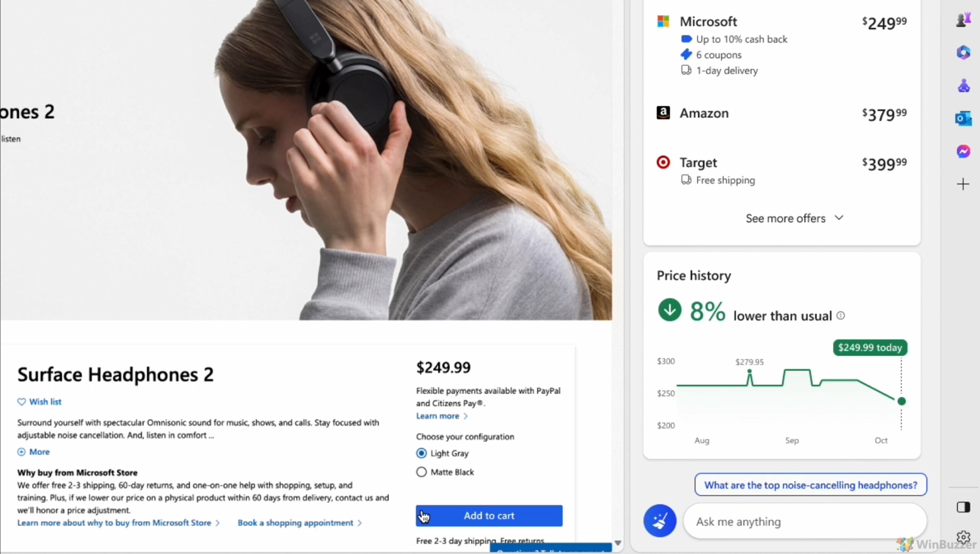This screenshot has width=980, height=554.
Task: Click the new topic broom button
Action: click(660, 521)
